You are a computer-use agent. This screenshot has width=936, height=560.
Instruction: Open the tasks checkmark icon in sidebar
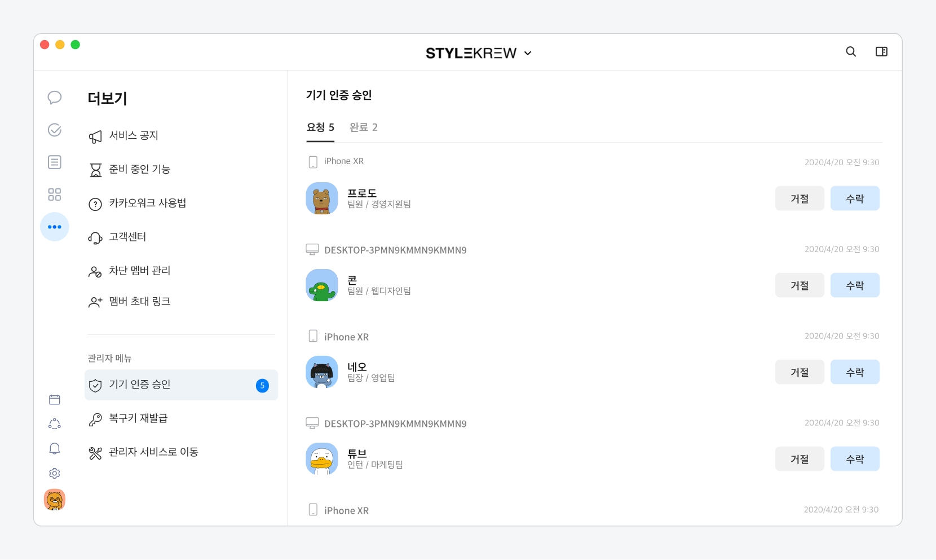(x=55, y=130)
